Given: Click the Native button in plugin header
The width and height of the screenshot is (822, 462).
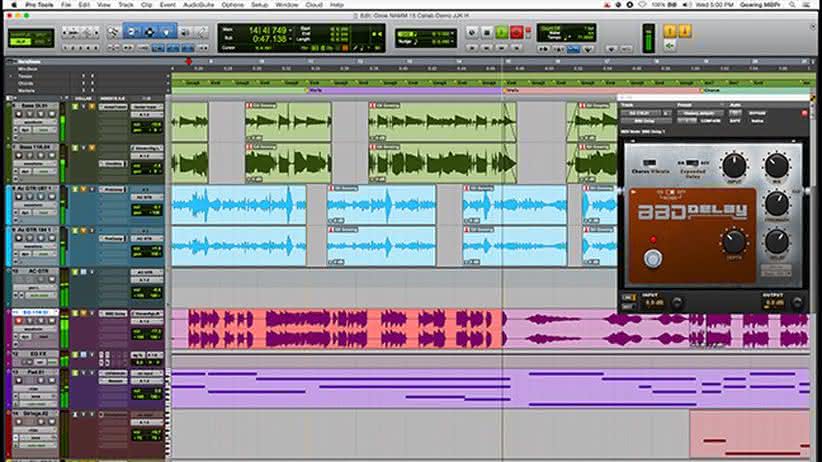Looking at the screenshot, I should (757, 121).
